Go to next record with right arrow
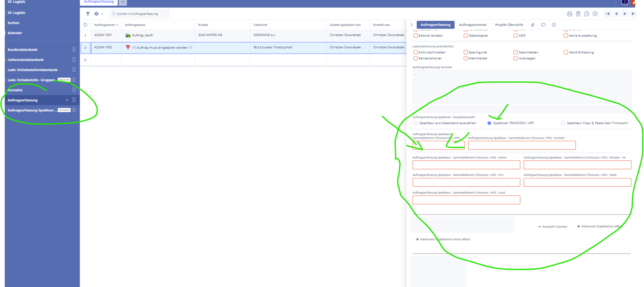This screenshot has height=287, width=644. (x=625, y=14)
